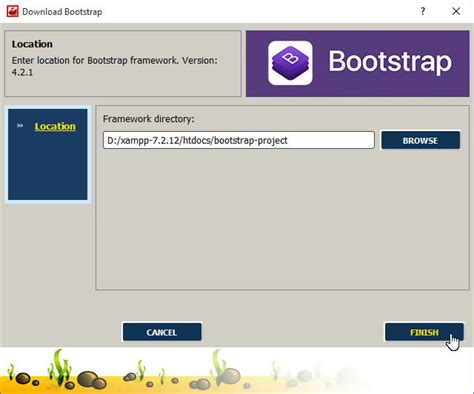The height and width of the screenshot is (394, 474).
Task: Cancel the Bootstrap download dialog
Action: point(162,332)
